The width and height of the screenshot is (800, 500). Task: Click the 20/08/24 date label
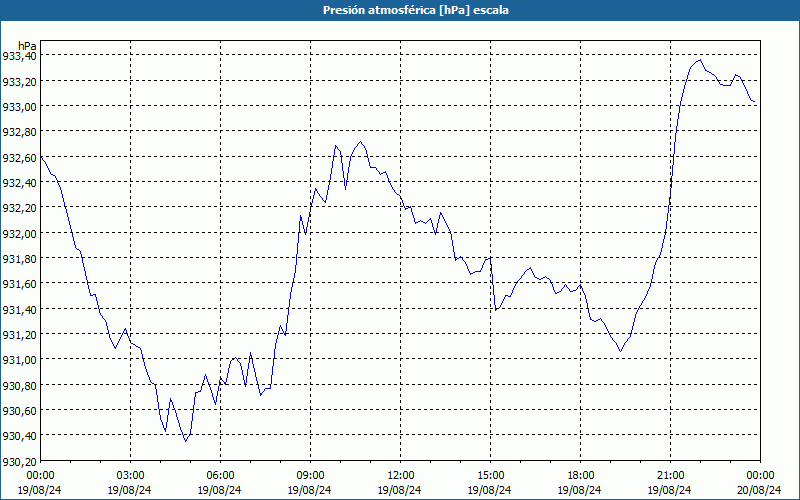tap(759, 490)
